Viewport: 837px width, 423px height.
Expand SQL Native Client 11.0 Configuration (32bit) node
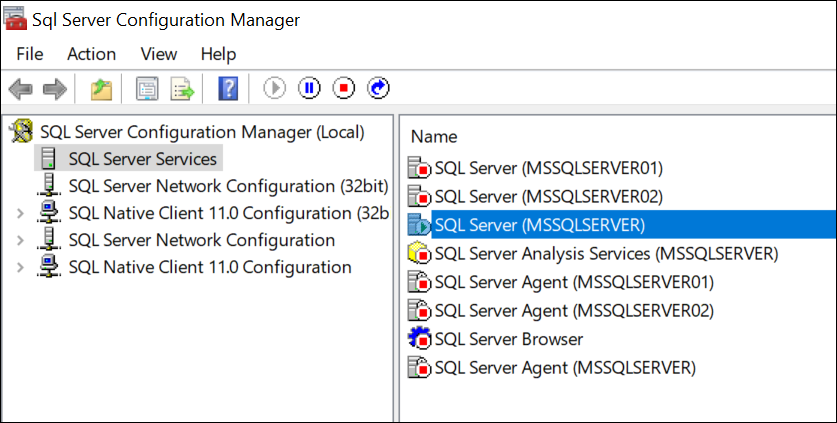click(20, 213)
